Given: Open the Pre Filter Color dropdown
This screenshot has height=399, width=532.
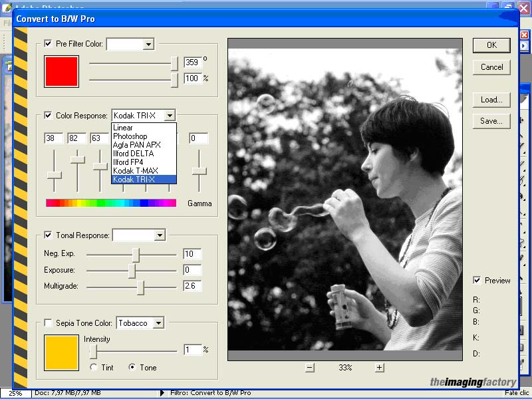Looking at the screenshot, I should 148,44.
